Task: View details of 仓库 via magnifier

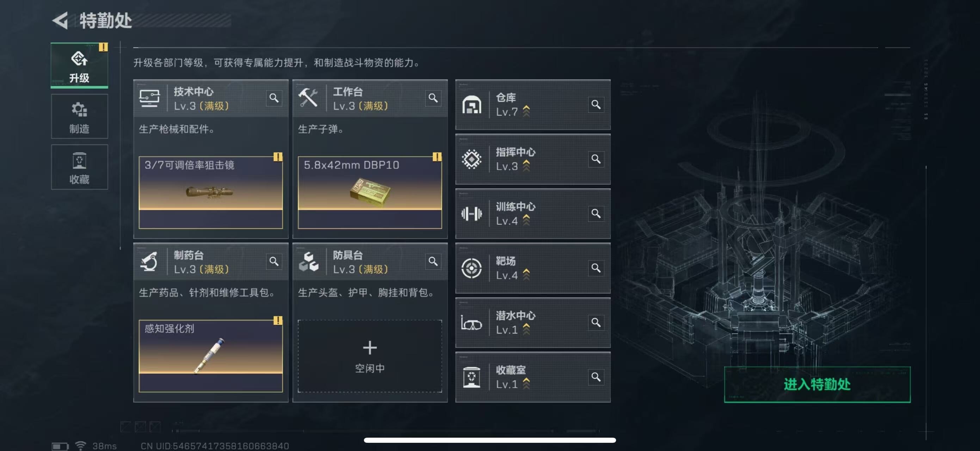Action: point(596,105)
